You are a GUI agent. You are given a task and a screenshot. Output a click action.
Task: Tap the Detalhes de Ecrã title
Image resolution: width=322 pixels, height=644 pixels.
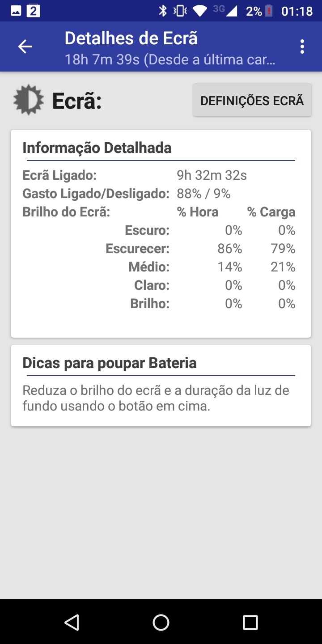click(131, 38)
